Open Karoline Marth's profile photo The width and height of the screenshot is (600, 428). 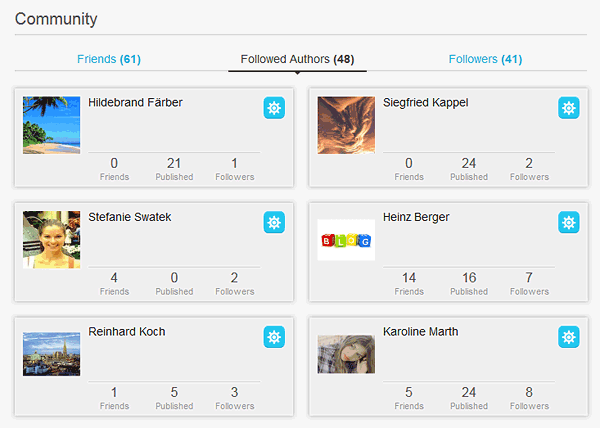tap(346, 354)
